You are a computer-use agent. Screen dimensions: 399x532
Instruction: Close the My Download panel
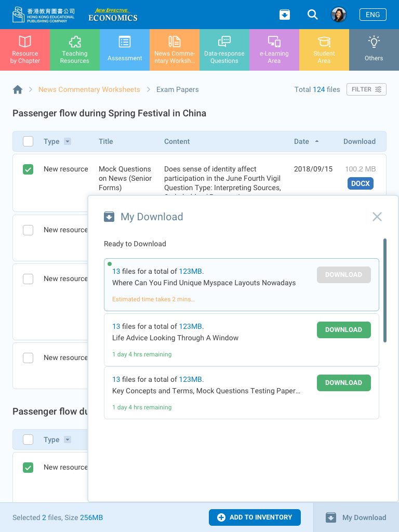(377, 217)
